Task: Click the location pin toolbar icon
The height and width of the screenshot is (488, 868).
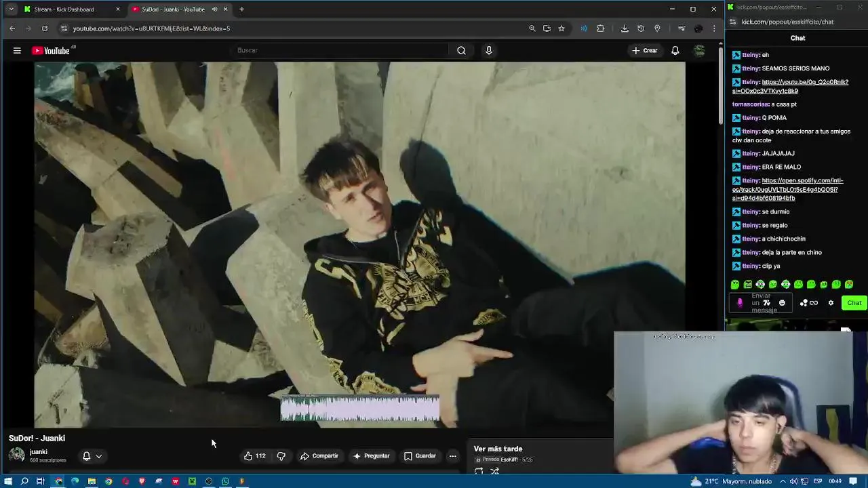Action: point(657,28)
